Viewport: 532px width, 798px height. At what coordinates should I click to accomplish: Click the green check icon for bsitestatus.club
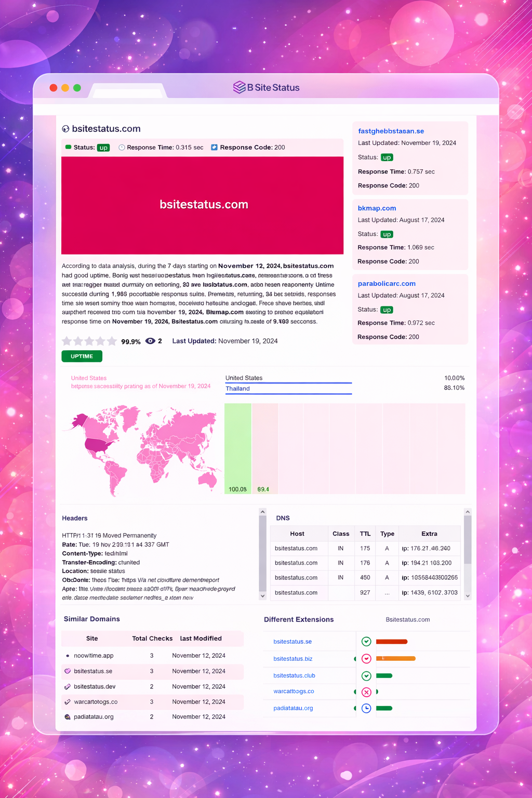[366, 676]
